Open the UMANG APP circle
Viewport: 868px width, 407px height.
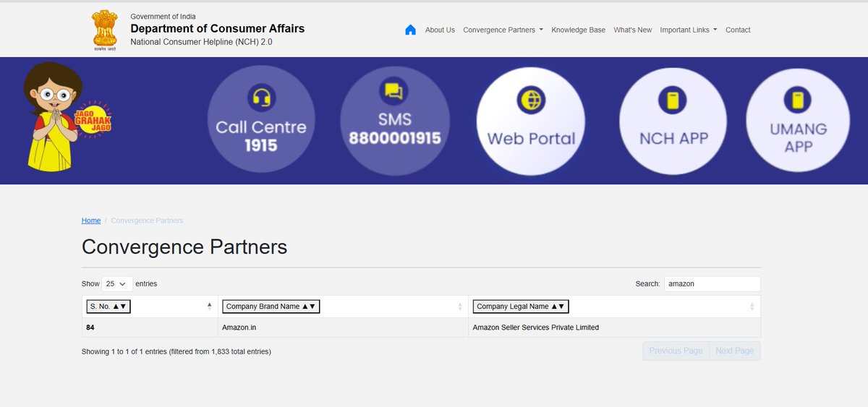[799, 120]
